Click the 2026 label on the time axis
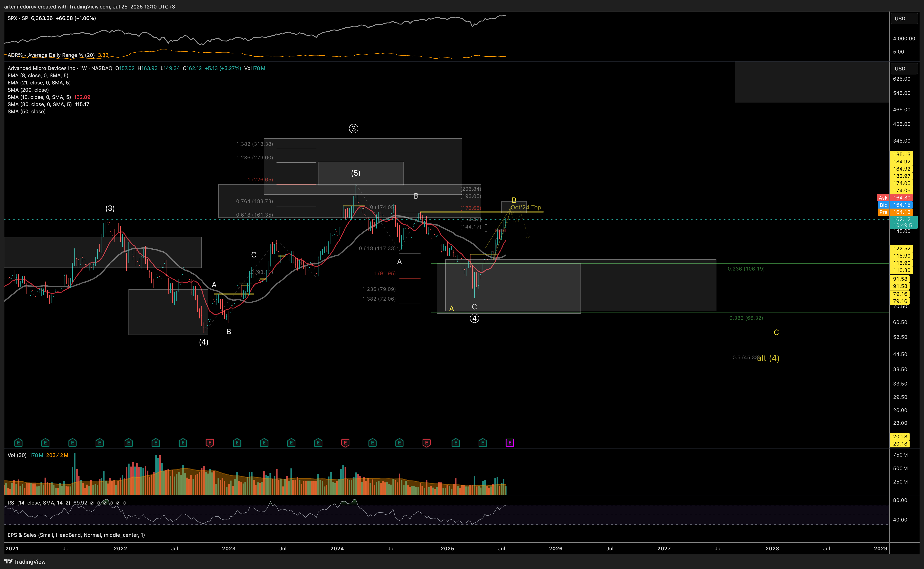The height and width of the screenshot is (569, 924). pyautogui.click(x=556, y=548)
